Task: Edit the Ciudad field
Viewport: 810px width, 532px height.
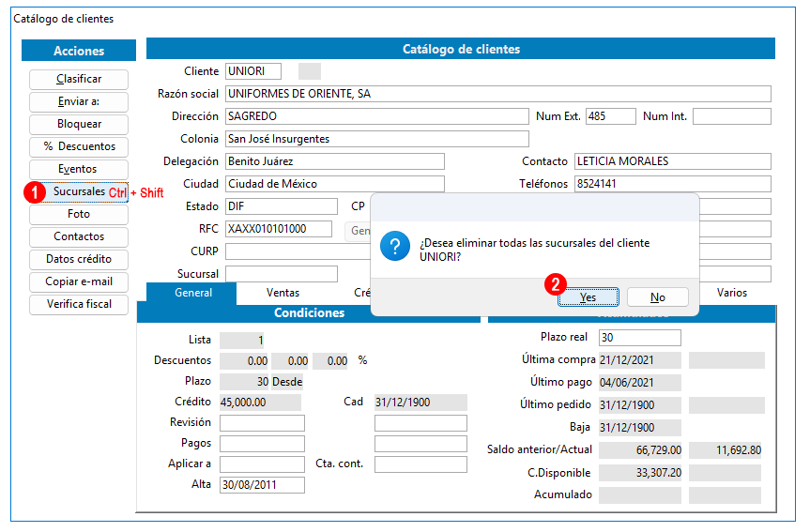Action: [x=335, y=184]
